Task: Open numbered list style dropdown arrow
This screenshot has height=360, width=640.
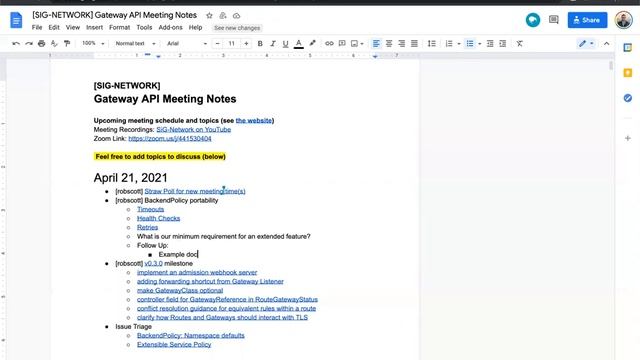Action: pyautogui.click(x=459, y=44)
